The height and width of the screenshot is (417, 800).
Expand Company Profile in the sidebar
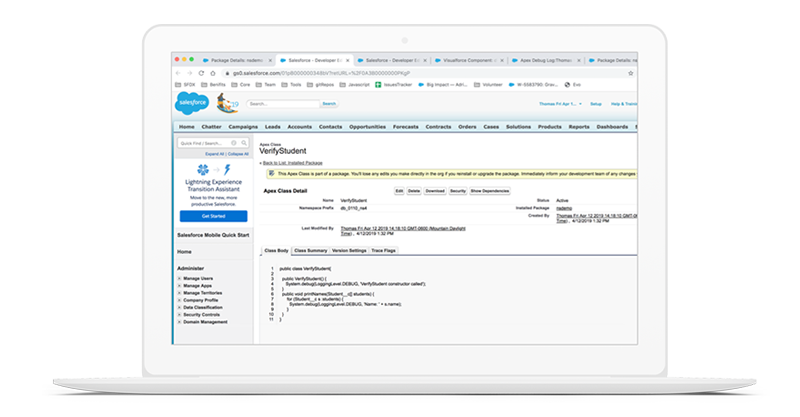pos(179,300)
